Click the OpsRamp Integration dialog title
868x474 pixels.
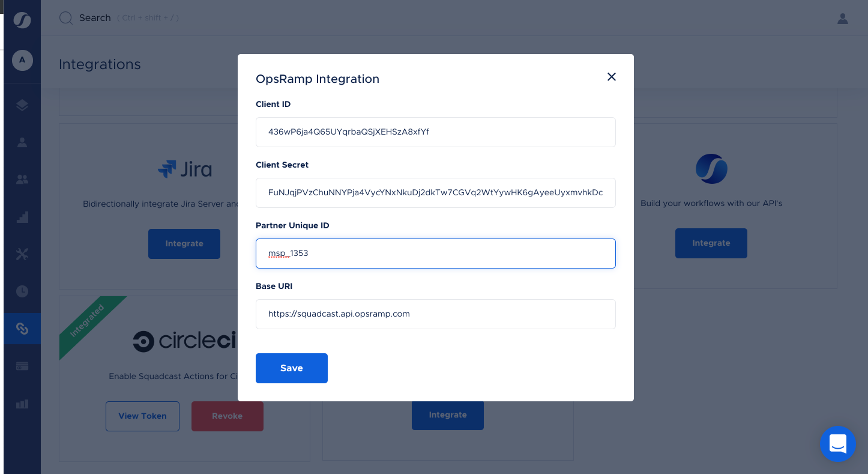point(318,79)
